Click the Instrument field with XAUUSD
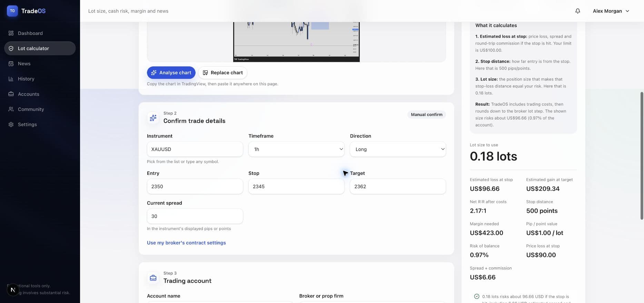 click(x=195, y=149)
